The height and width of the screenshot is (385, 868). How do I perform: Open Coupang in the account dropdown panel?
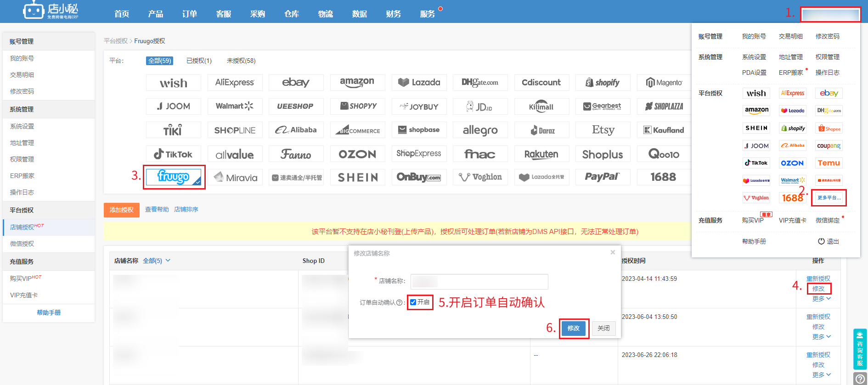click(829, 145)
